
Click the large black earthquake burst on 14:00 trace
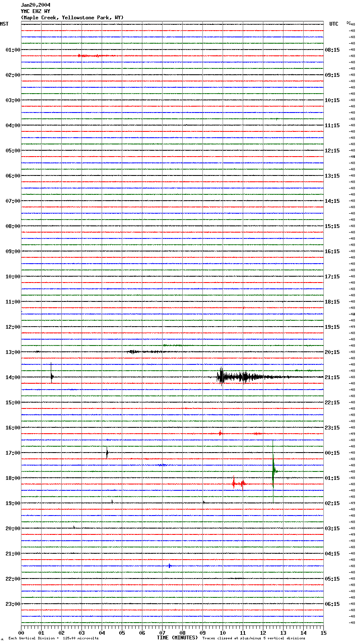(x=244, y=377)
